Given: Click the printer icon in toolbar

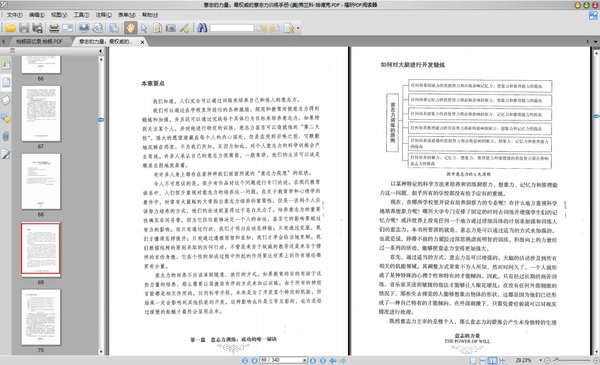Looking at the screenshot, I should [54, 28].
